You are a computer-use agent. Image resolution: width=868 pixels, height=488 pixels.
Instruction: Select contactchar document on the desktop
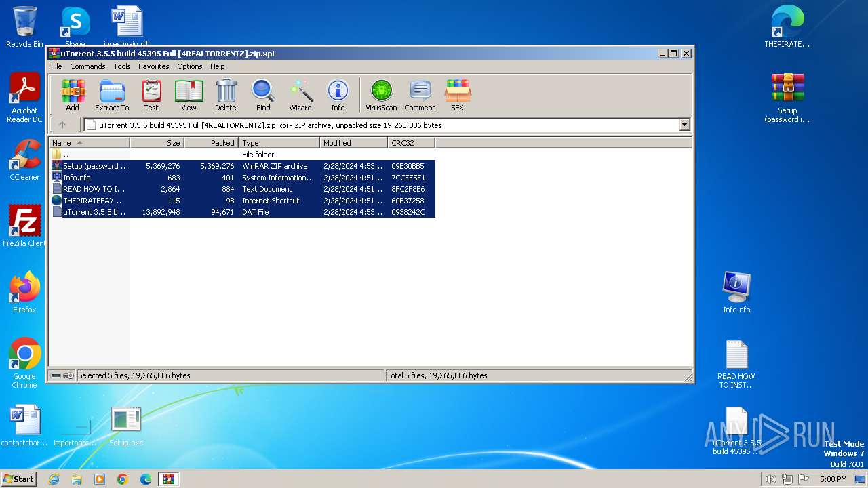click(x=24, y=426)
